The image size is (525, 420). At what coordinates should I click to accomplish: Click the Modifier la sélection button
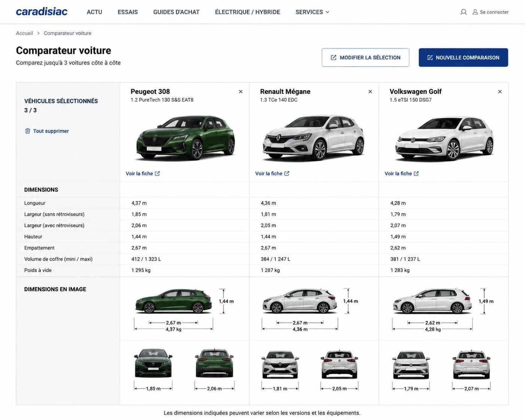[x=365, y=58]
